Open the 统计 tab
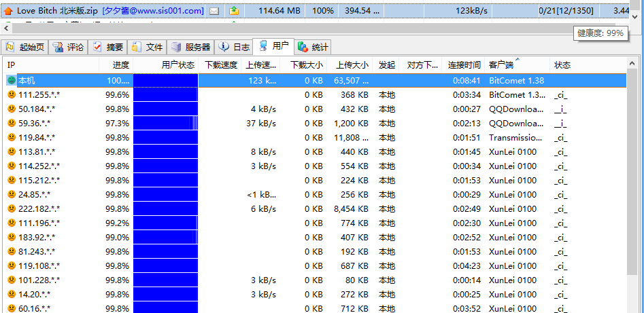Viewport: 644px width, 313px height. point(313,47)
